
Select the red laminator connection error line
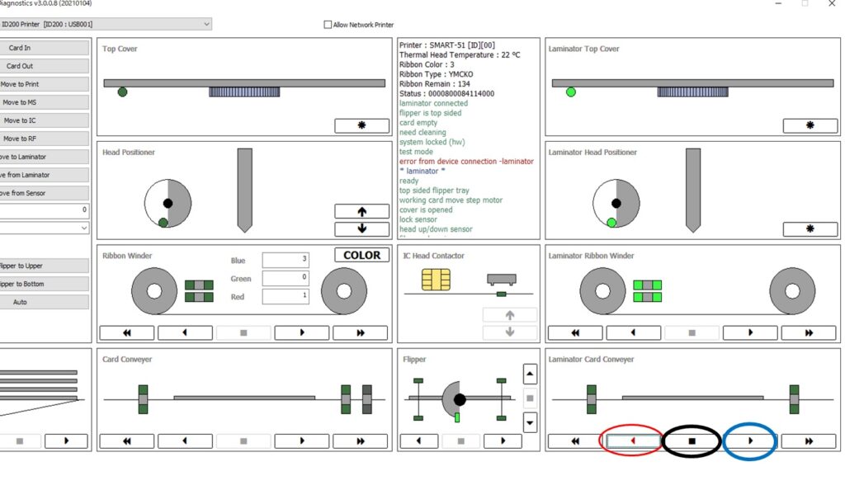(x=466, y=161)
